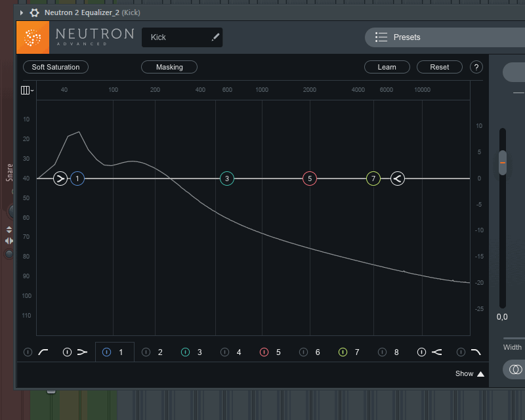Select high-pass filter shape icon
Image resolution: width=525 pixels, height=420 pixels.
(x=43, y=352)
